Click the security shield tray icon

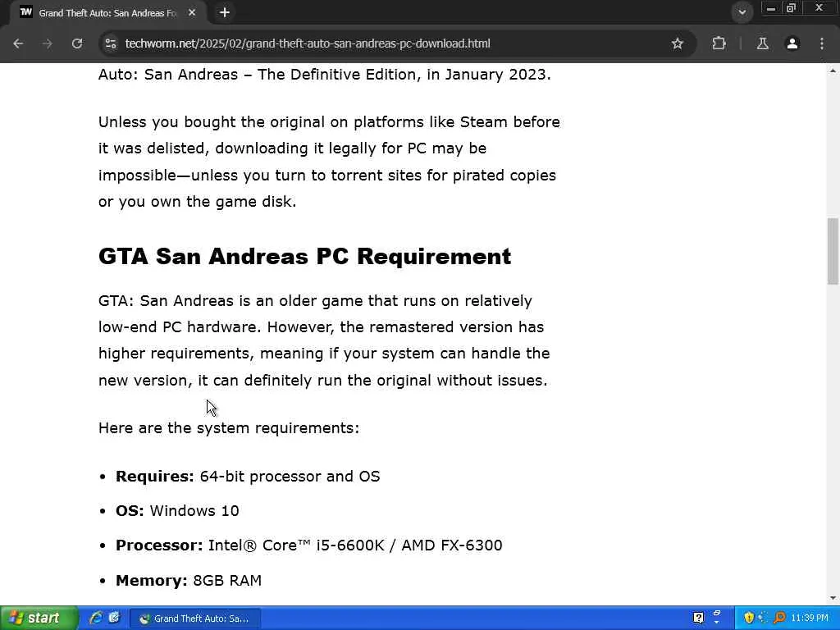coord(749,619)
